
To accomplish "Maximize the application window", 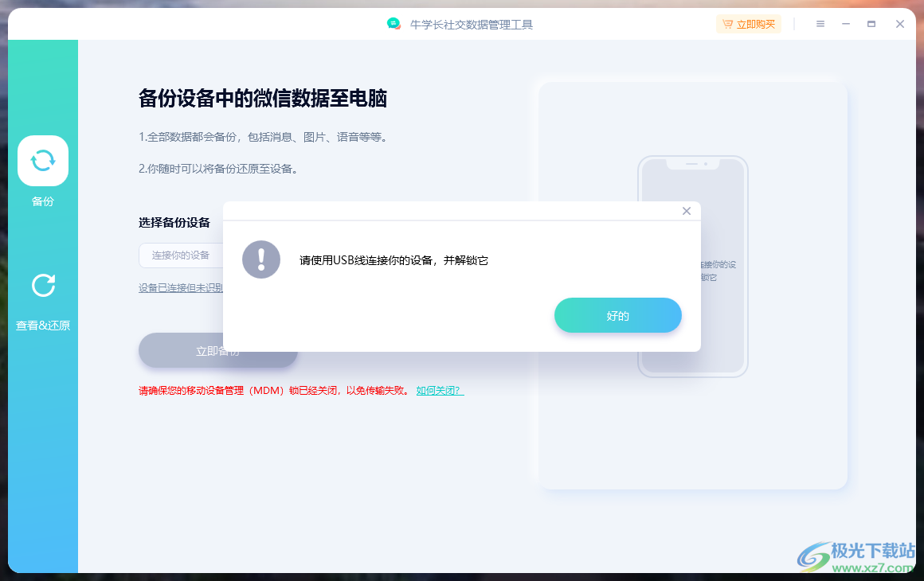I will pos(871,24).
